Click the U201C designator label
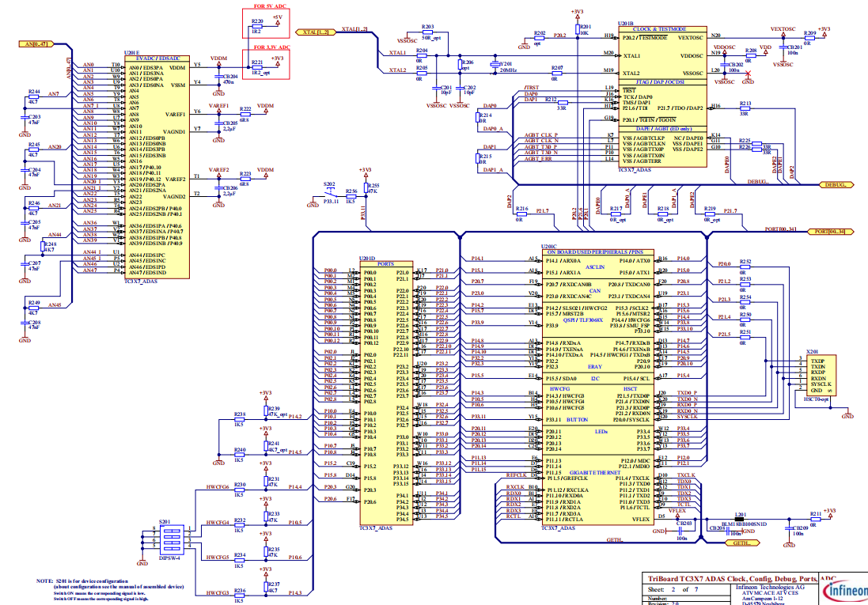 [x=549, y=246]
